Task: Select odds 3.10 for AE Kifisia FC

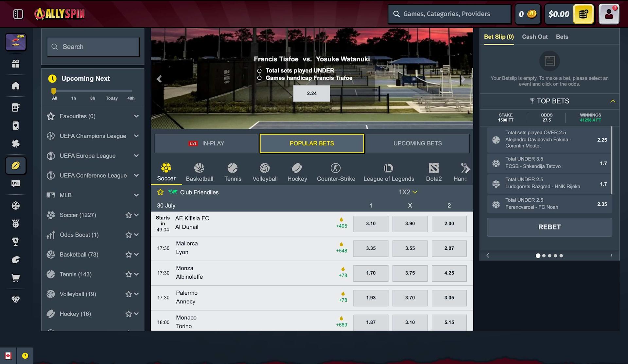Action: click(371, 224)
